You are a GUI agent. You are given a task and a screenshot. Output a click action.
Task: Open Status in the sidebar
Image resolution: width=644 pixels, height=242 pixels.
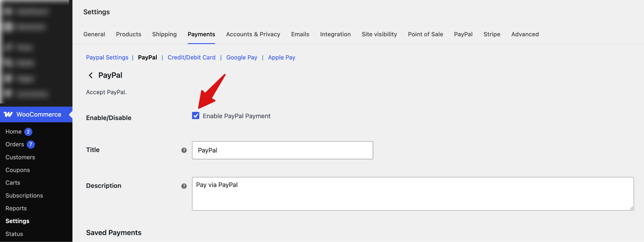tap(14, 234)
